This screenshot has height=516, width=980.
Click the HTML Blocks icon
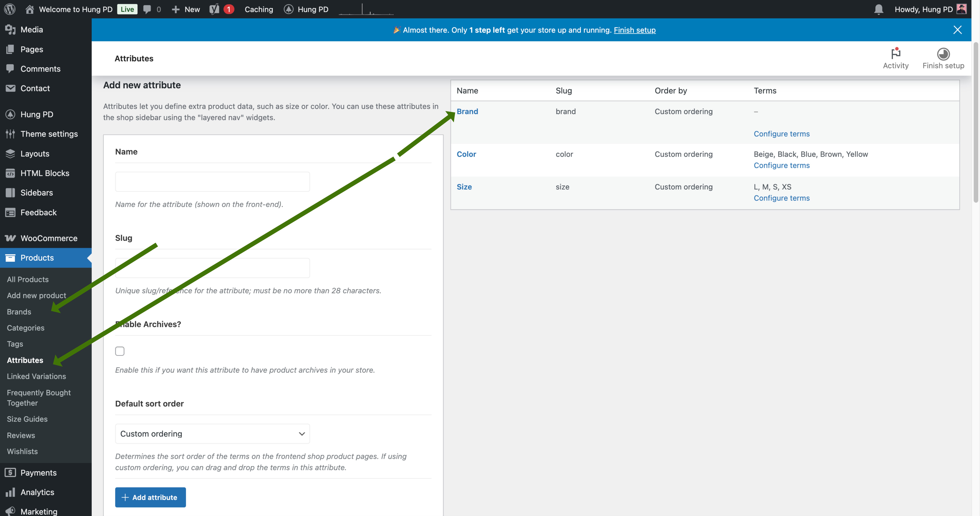coord(10,173)
